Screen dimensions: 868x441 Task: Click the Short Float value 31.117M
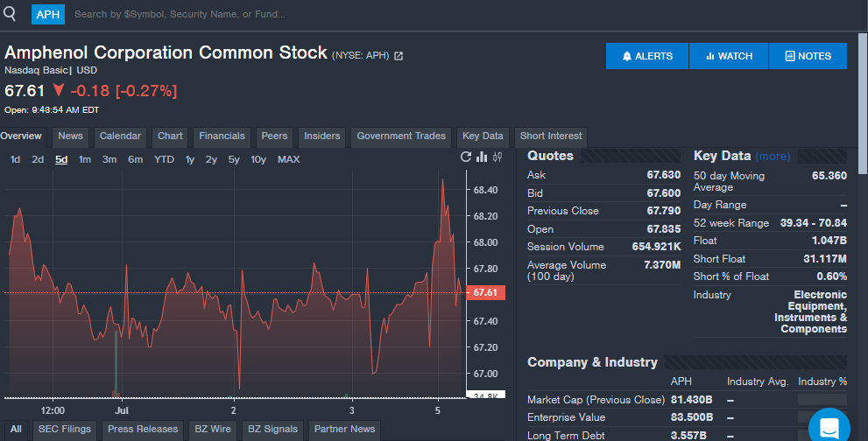pyautogui.click(x=825, y=259)
